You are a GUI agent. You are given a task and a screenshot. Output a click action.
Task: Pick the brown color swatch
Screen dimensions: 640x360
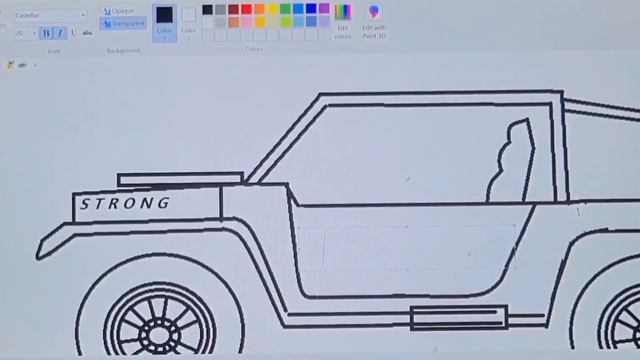233,22
